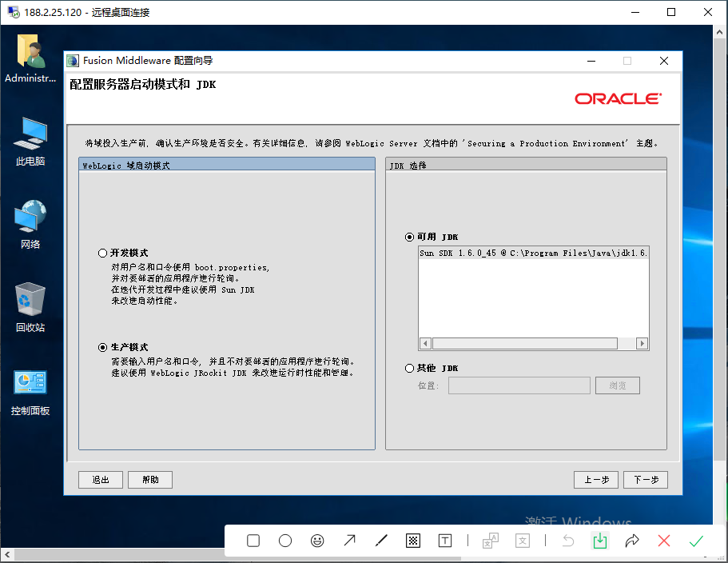Click the JDK list left scroll arrow
728x563 pixels.
click(x=425, y=344)
